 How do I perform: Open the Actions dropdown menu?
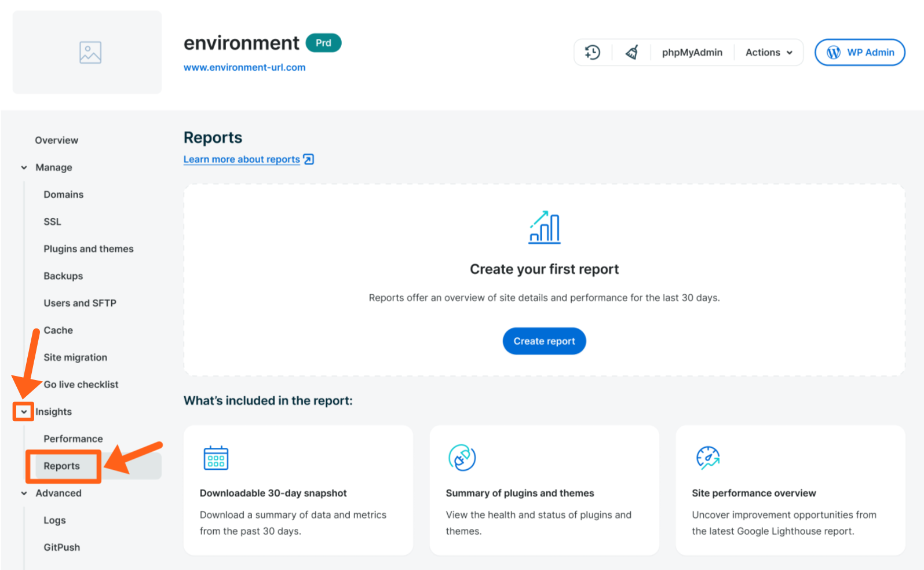coord(769,52)
